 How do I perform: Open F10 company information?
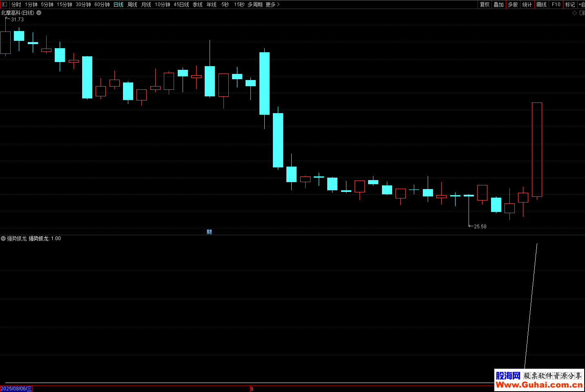556,4
